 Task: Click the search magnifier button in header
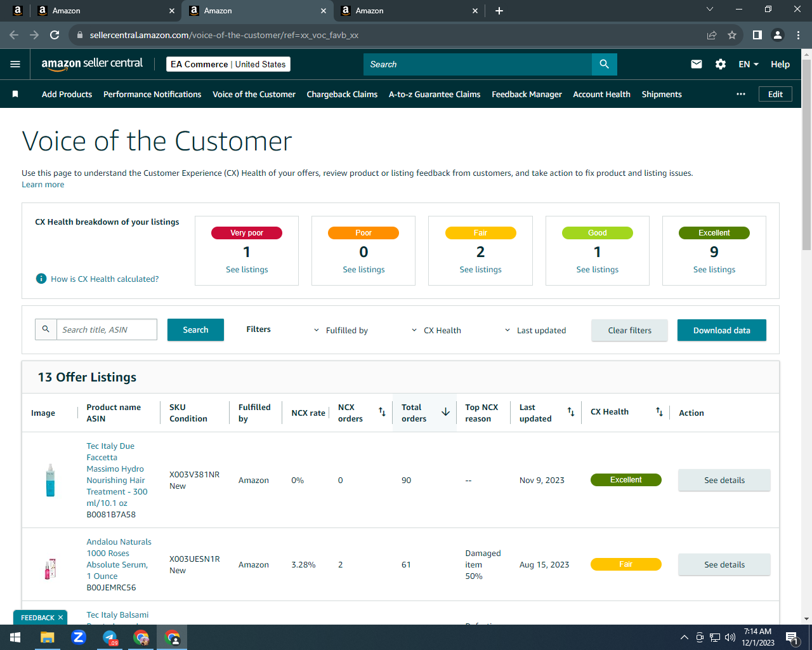tap(605, 64)
